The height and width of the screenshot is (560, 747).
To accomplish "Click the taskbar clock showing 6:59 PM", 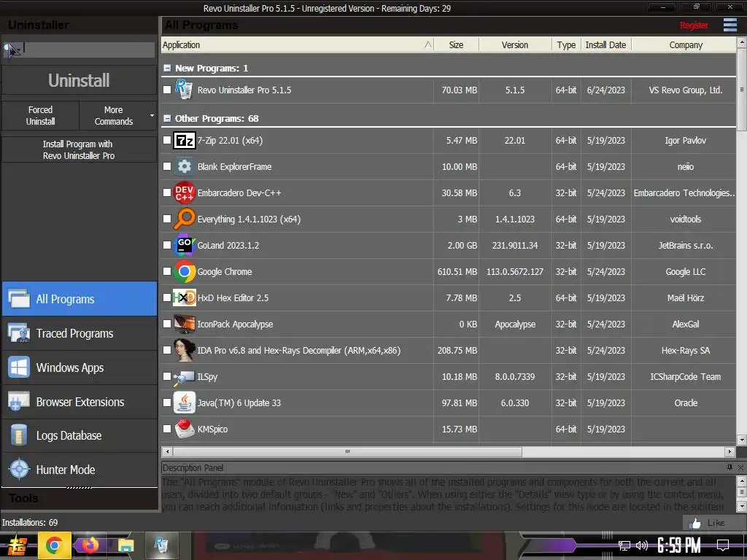I will click(679, 545).
